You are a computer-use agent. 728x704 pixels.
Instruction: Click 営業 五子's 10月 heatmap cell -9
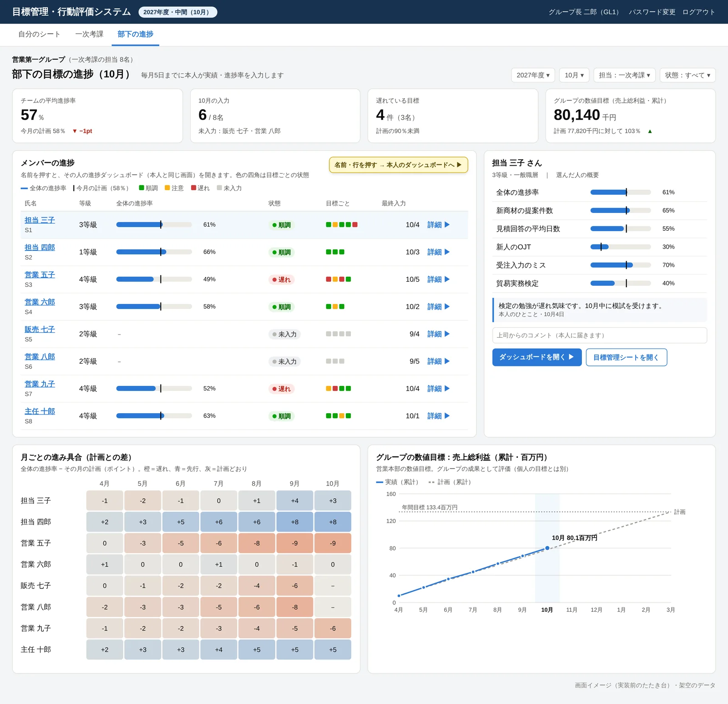pos(333,543)
